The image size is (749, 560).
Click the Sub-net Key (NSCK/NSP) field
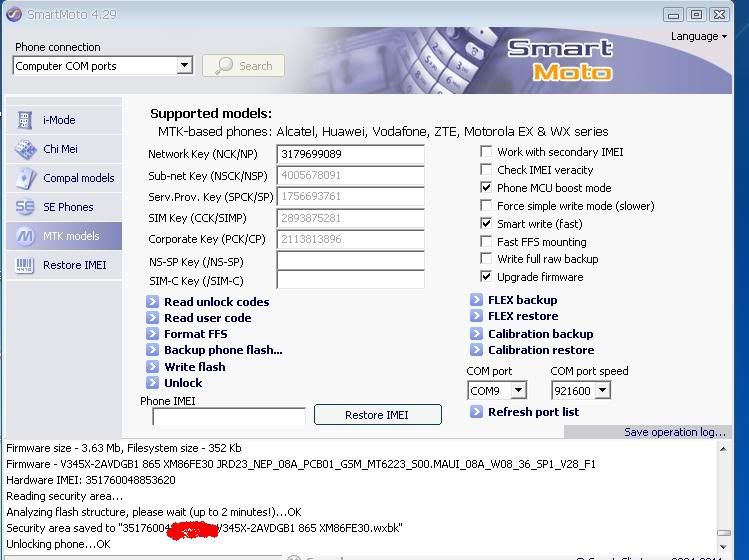pos(351,175)
